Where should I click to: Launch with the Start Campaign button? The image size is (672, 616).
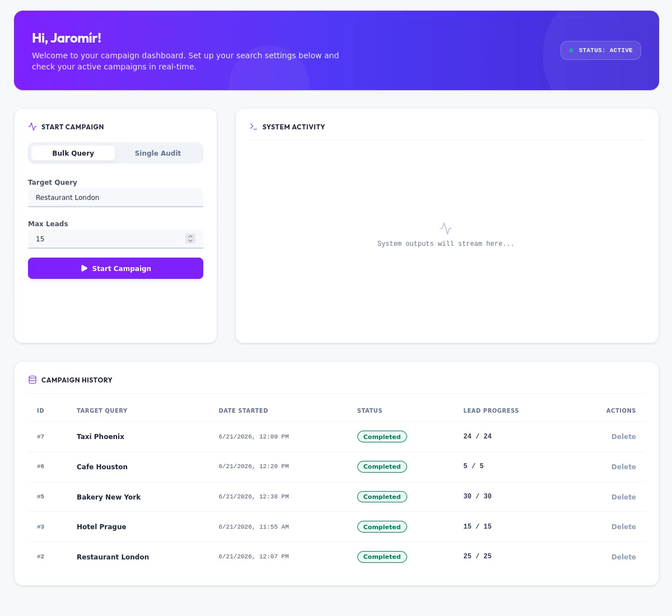115,268
